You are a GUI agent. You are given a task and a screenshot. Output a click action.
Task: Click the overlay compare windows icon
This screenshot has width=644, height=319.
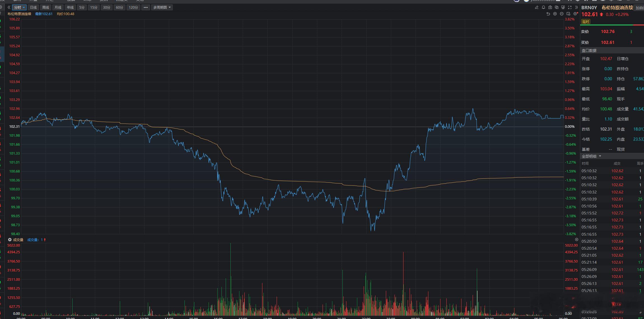557,8
